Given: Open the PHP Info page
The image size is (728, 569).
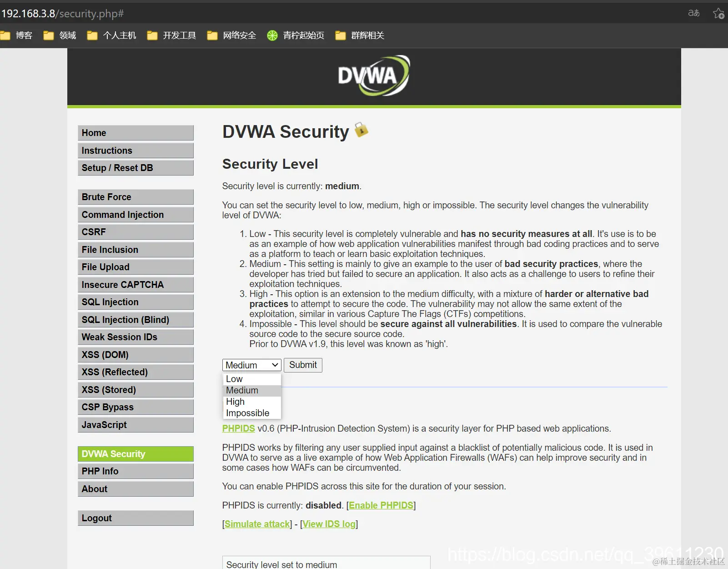Looking at the screenshot, I should tap(136, 471).
